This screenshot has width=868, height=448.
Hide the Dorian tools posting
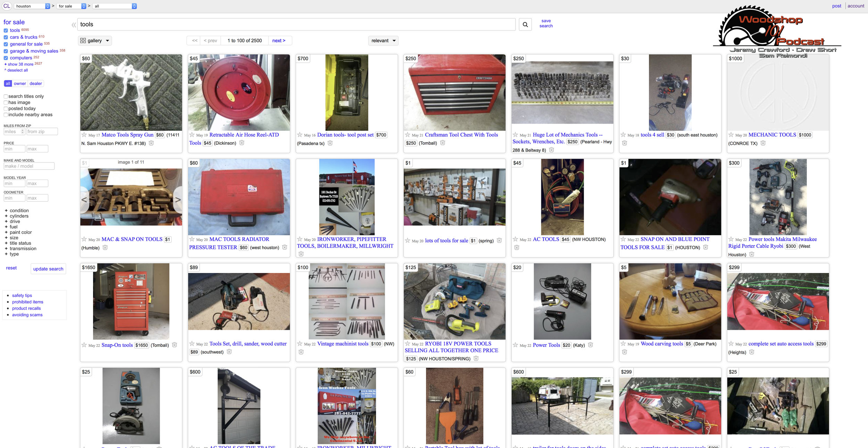coord(330,143)
